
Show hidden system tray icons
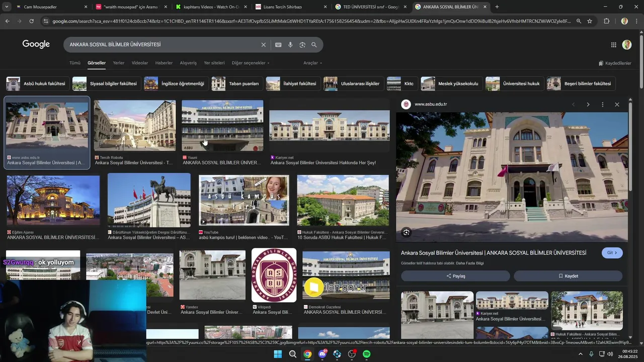coord(580,354)
